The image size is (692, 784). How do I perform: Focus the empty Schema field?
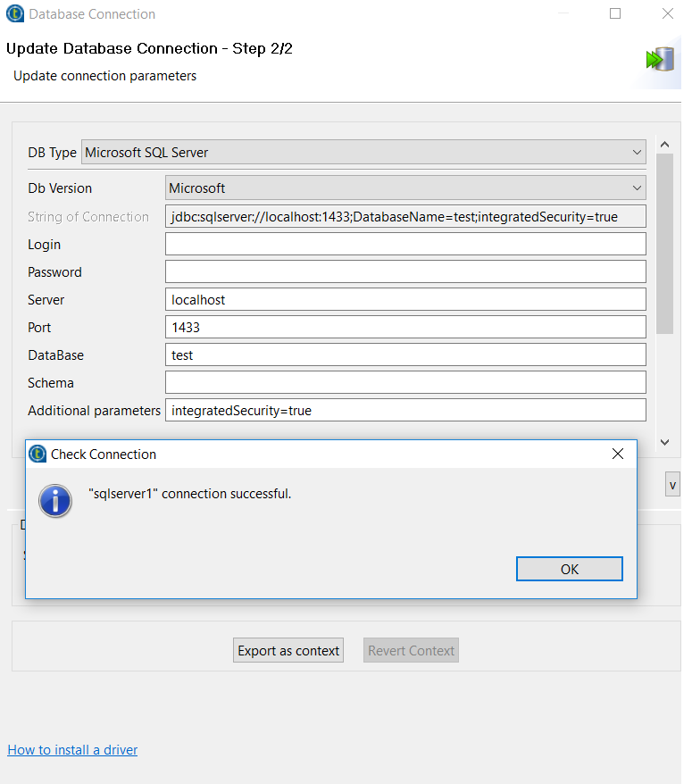coord(405,383)
